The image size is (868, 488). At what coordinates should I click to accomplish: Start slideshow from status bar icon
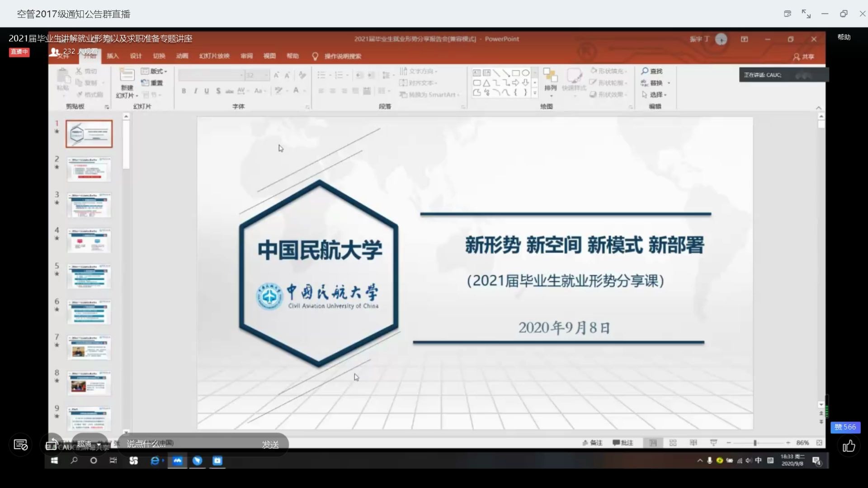713,443
